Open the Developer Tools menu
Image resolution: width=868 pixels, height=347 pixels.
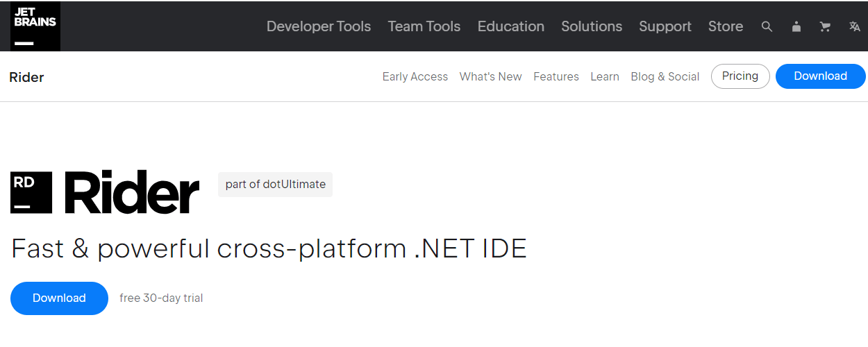click(319, 26)
